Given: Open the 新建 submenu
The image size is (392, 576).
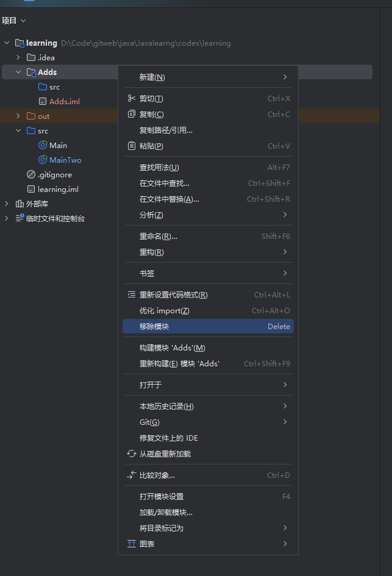Looking at the screenshot, I should click(x=152, y=77).
